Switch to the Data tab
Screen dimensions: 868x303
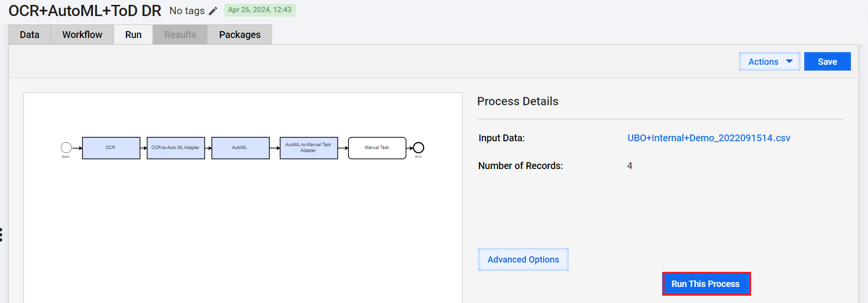[30, 35]
